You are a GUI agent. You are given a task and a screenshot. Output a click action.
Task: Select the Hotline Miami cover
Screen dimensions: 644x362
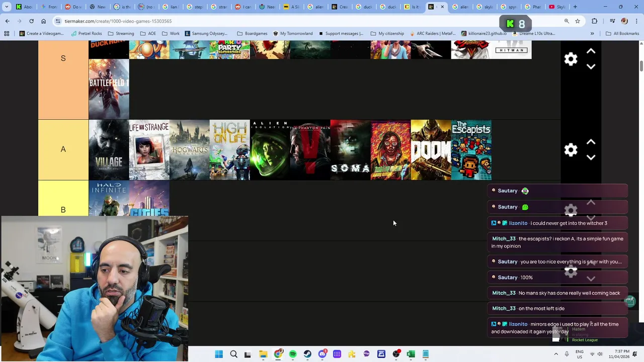390,150
